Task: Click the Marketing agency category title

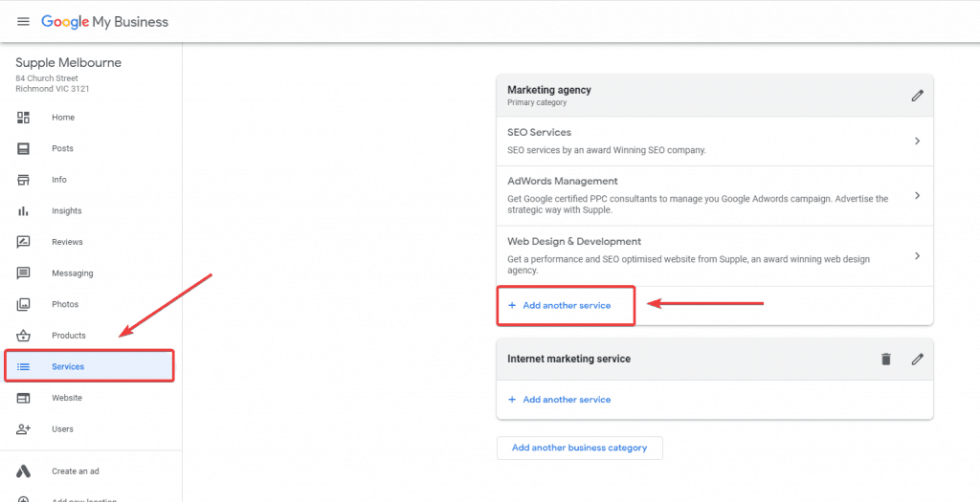Action: pos(549,90)
